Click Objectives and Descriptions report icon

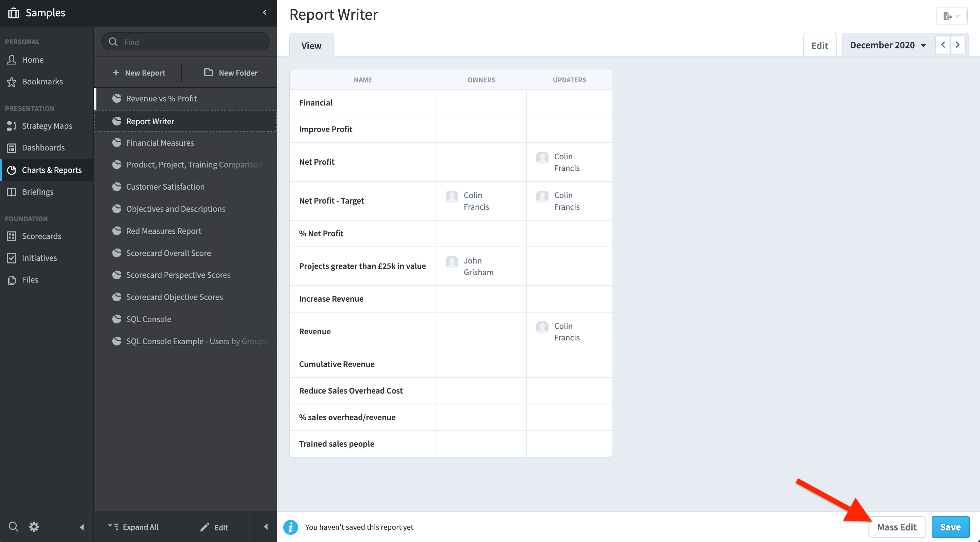[x=117, y=209]
